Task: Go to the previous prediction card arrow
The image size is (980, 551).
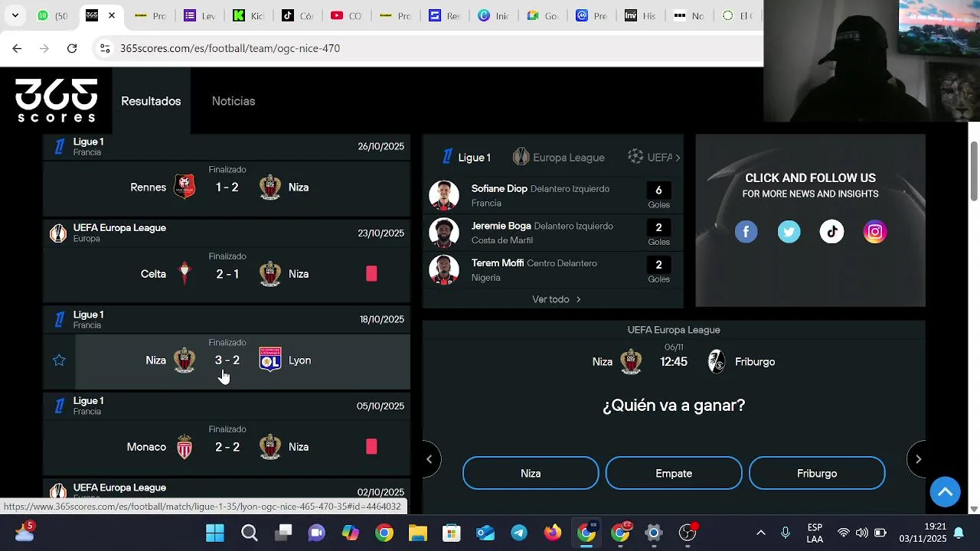Action: pyautogui.click(x=430, y=459)
